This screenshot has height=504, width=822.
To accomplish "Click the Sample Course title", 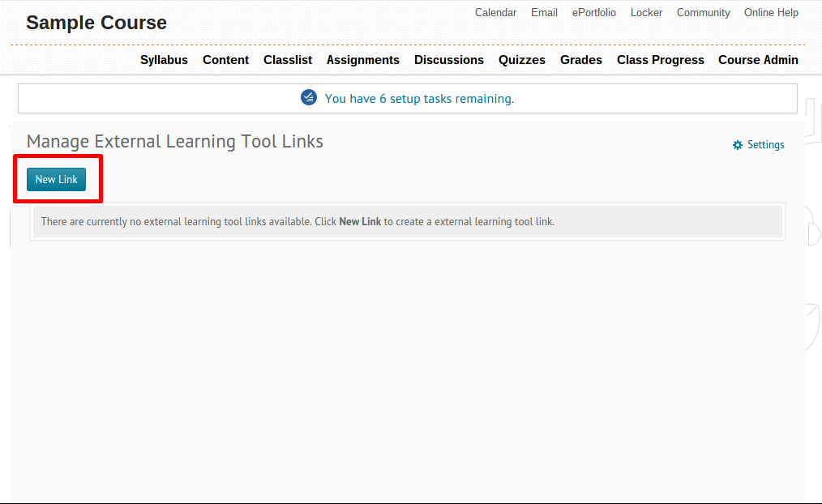I will (96, 23).
